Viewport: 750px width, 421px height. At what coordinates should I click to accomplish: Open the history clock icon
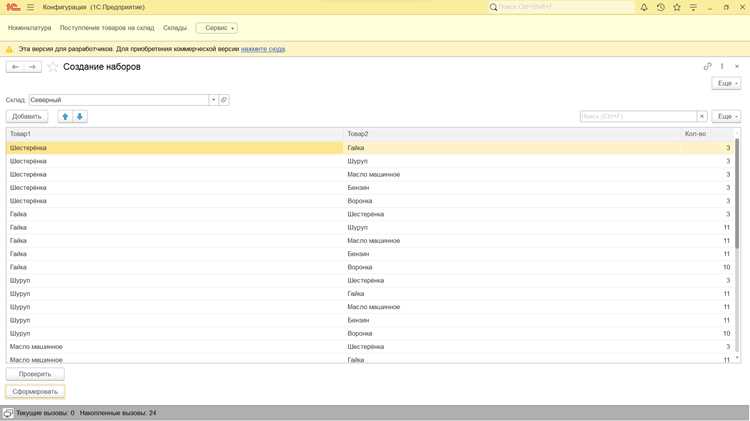661,7
